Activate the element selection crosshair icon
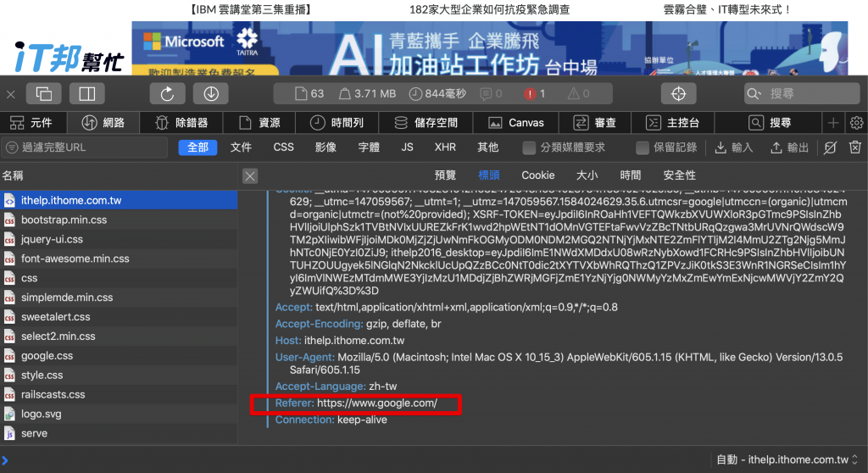The image size is (868, 473). 679,93
